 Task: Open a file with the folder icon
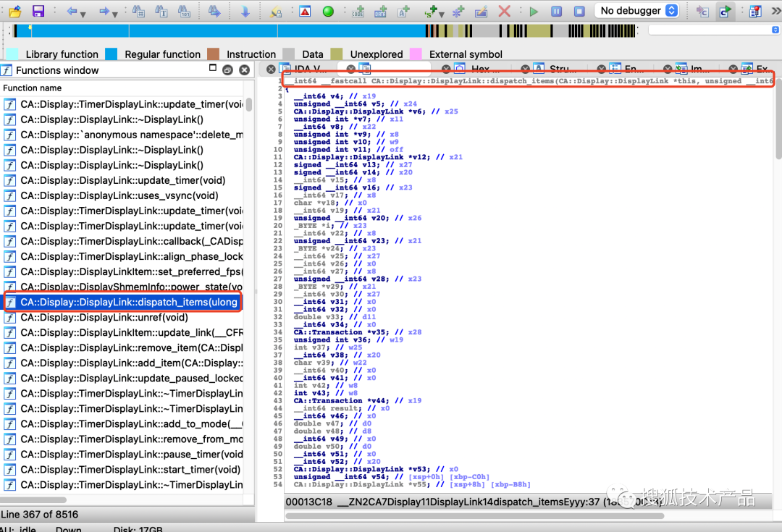pyautogui.click(x=15, y=11)
